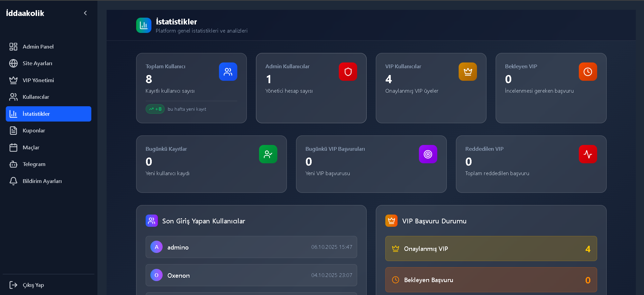Click the Telegram bot icon

(13, 164)
